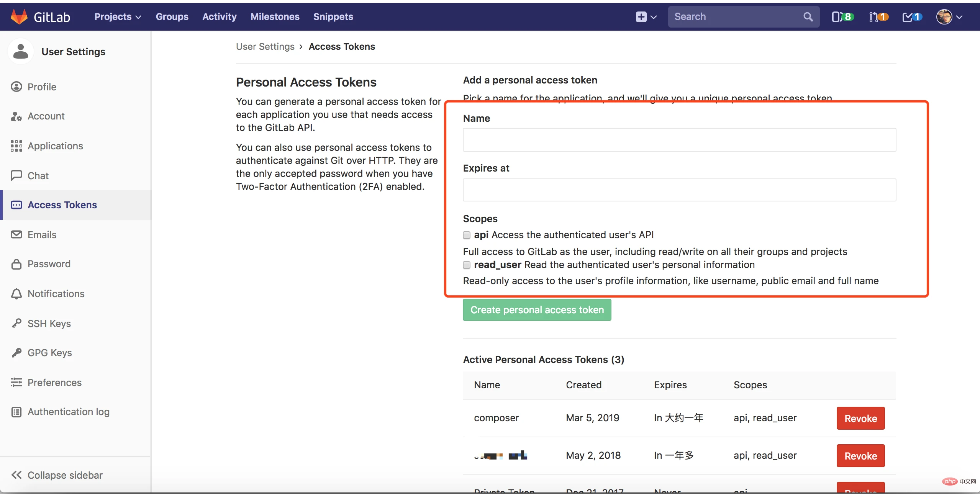Screen dimensions: 980x494
Task: Expand the Projects dropdown menu
Action: [x=118, y=17]
